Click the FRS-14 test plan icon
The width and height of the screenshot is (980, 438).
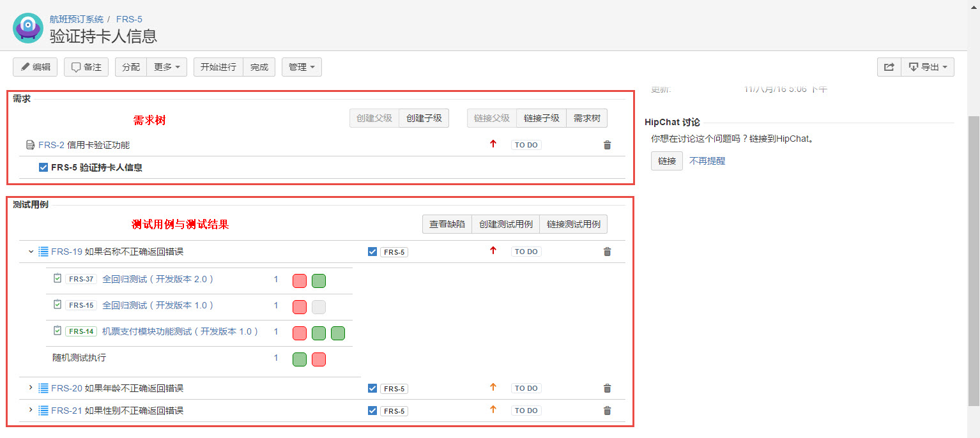point(57,331)
